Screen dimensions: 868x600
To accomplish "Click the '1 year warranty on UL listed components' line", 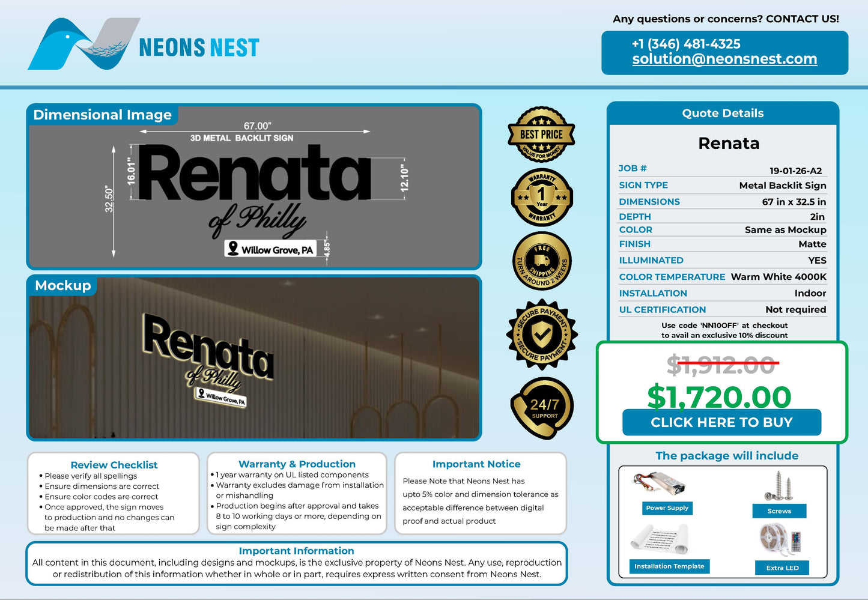I will [x=292, y=474].
